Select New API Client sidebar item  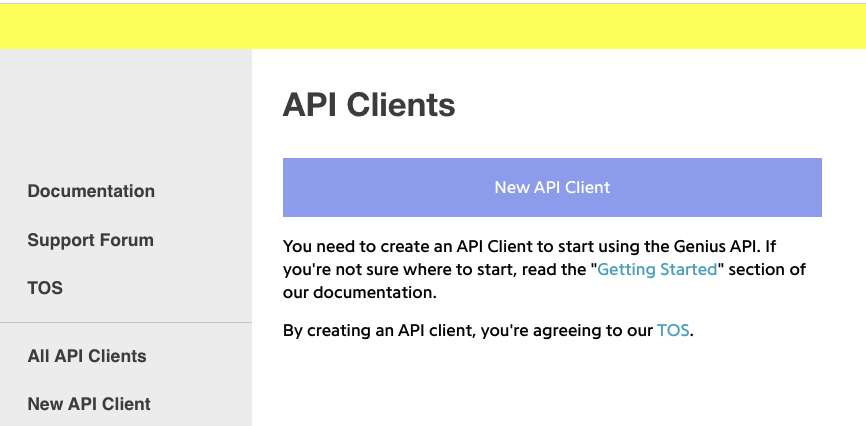coord(89,404)
